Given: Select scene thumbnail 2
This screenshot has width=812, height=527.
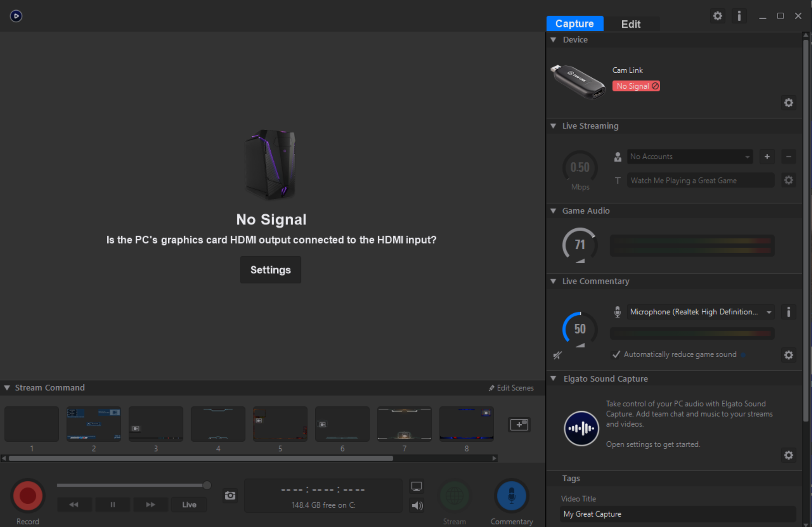Looking at the screenshot, I should [94, 424].
